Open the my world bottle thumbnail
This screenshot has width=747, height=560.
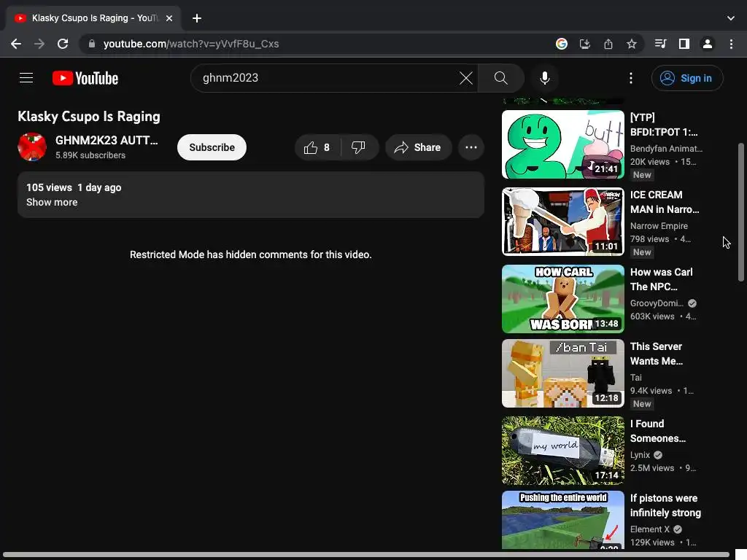(x=562, y=451)
